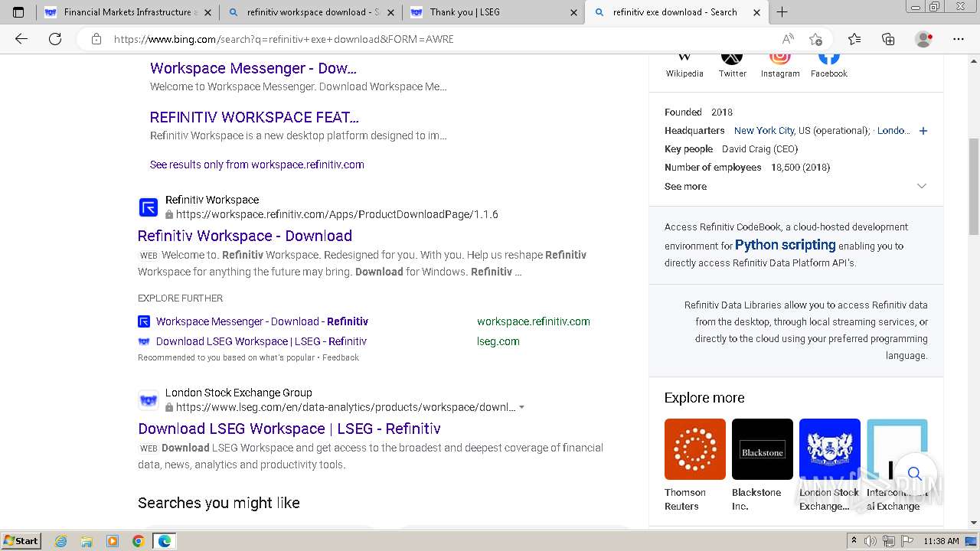Image resolution: width=980 pixels, height=551 pixels.
Task: Open REFINITIV WORKSPACE FEAT… result
Action: coord(254,117)
